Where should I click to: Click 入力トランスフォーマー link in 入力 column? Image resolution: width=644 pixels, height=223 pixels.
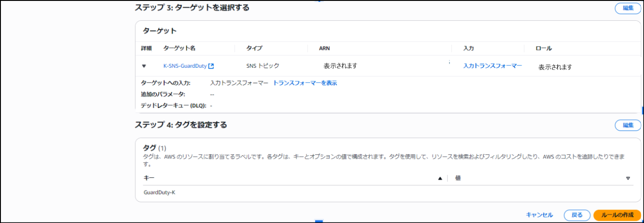click(492, 66)
